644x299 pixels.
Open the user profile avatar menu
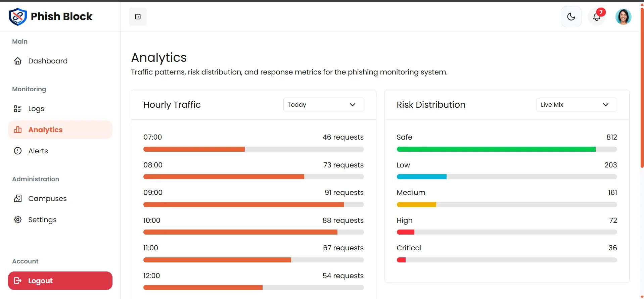point(623,17)
